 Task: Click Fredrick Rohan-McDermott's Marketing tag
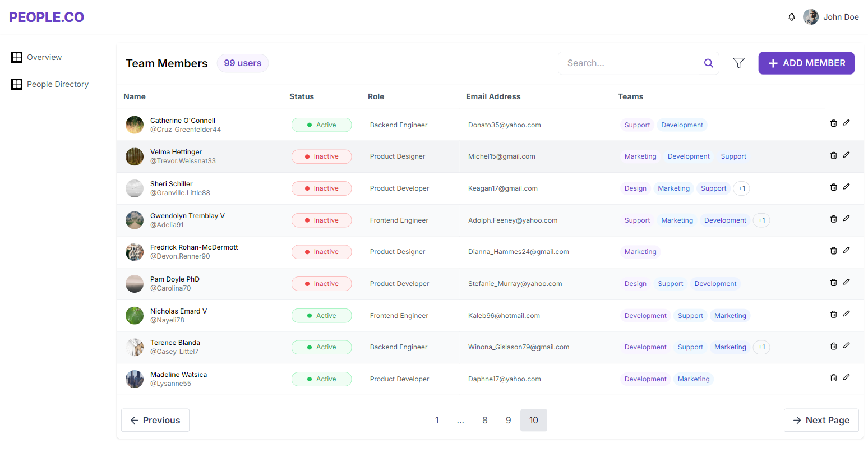point(640,252)
